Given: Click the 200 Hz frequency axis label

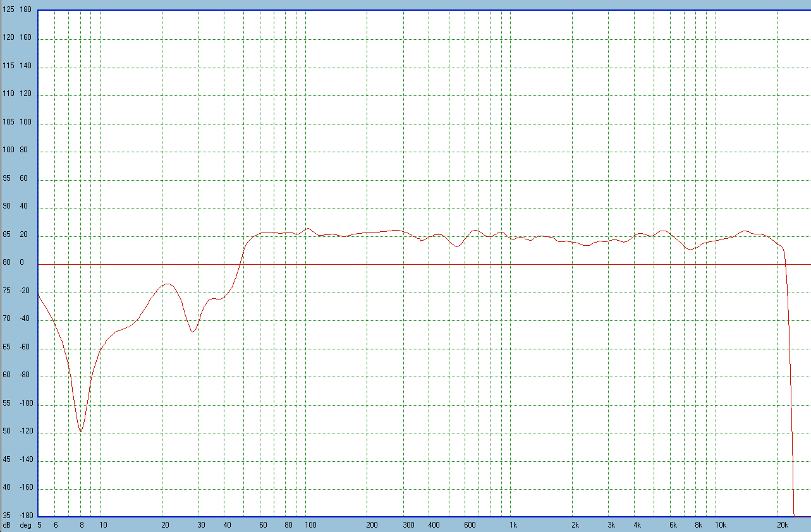Looking at the screenshot, I should tap(372, 525).
